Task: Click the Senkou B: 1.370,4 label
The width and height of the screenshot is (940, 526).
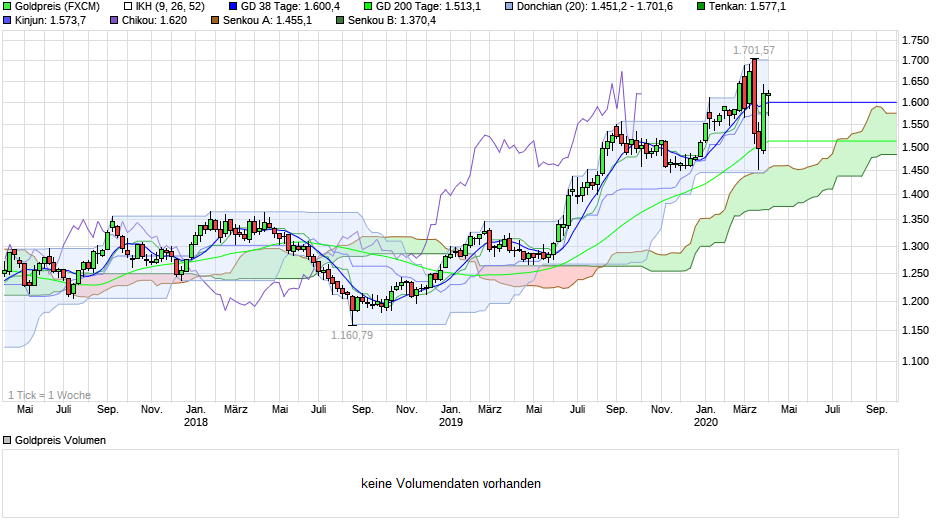Action: point(392,20)
